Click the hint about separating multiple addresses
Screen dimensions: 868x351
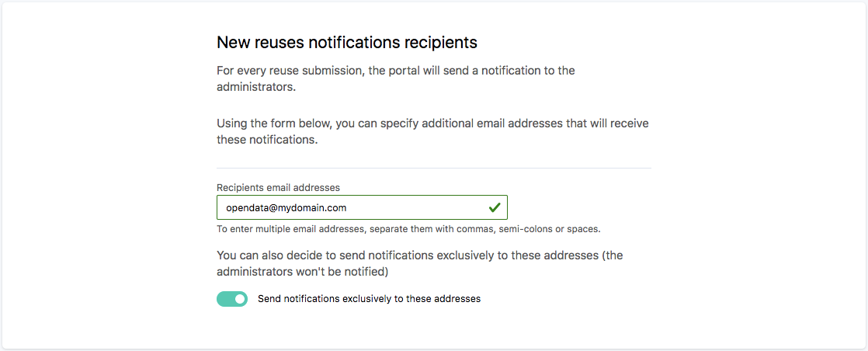408,229
